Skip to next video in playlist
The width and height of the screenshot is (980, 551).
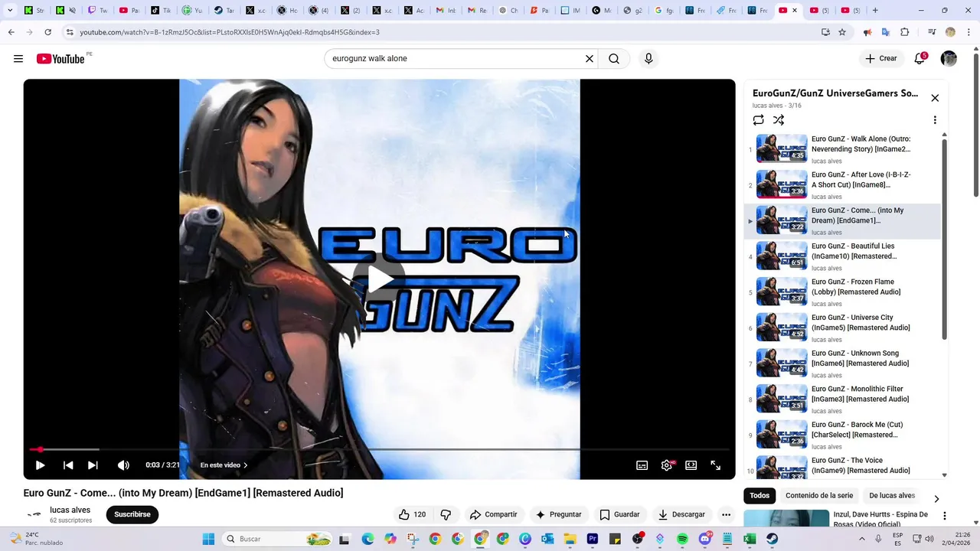coord(93,465)
